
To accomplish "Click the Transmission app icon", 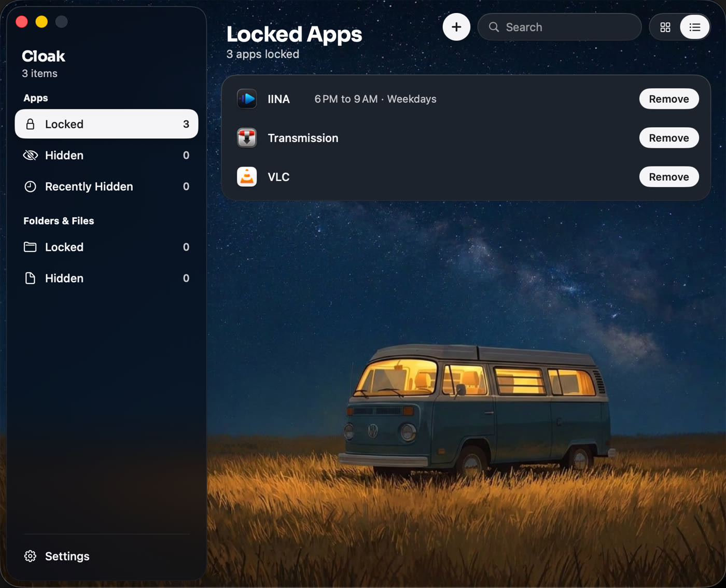I will point(247,138).
